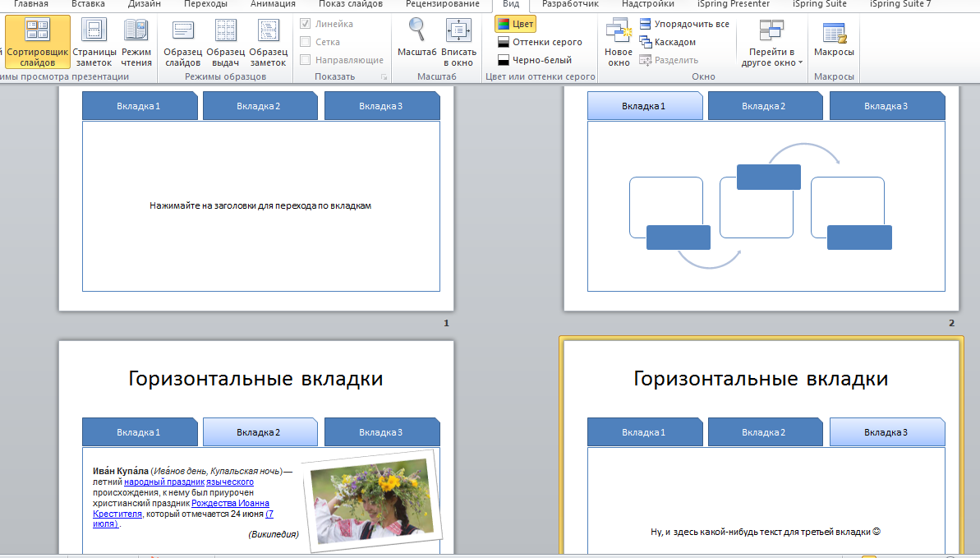Open the Показ слайдов ribbon tab
This screenshot has height=558, width=980.
[x=351, y=4]
